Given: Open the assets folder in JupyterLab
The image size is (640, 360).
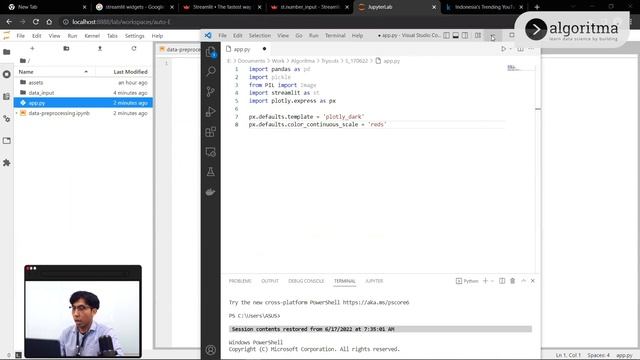Looking at the screenshot, I should pos(83,82).
